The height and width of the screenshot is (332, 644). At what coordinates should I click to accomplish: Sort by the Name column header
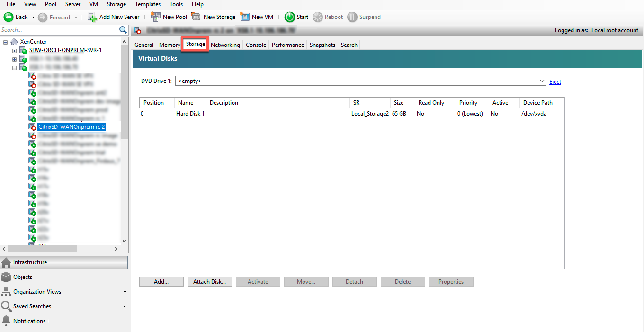190,103
